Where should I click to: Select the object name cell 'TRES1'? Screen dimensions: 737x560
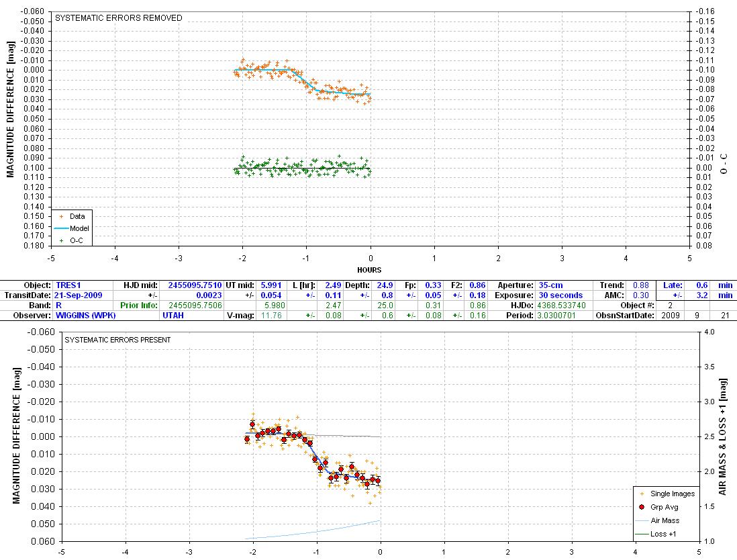click(x=68, y=285)
